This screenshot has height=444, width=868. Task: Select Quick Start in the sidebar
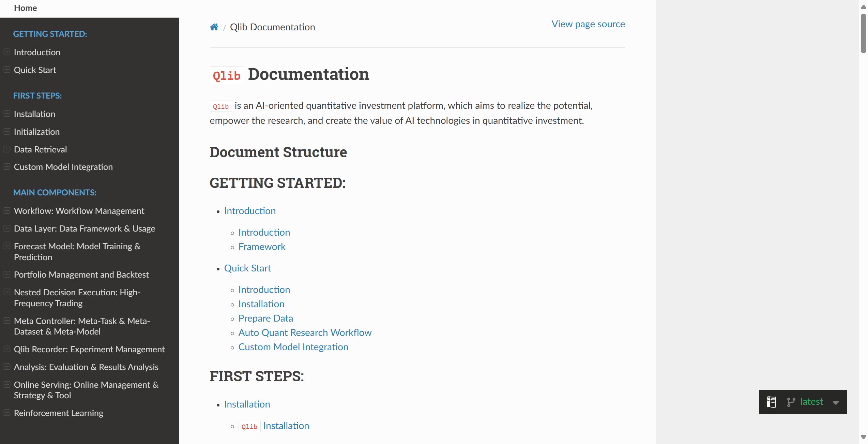coord(35,70)
